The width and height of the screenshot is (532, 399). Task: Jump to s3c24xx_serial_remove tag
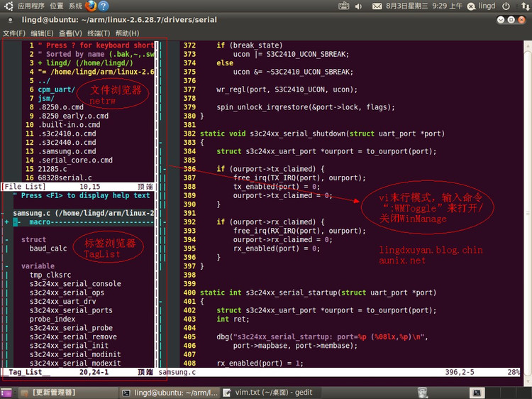(73, 337)
